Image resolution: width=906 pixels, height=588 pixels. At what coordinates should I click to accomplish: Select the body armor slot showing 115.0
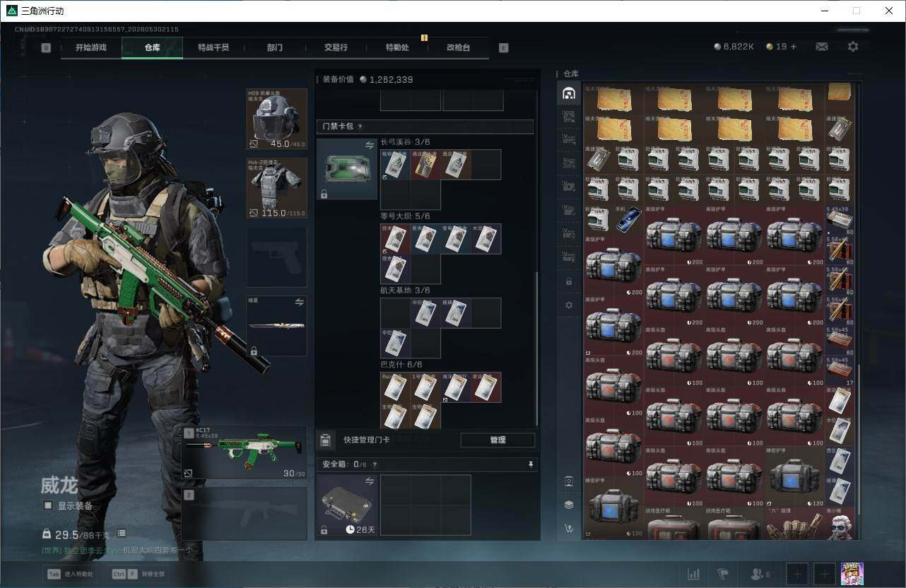click(x=277, y=188)
